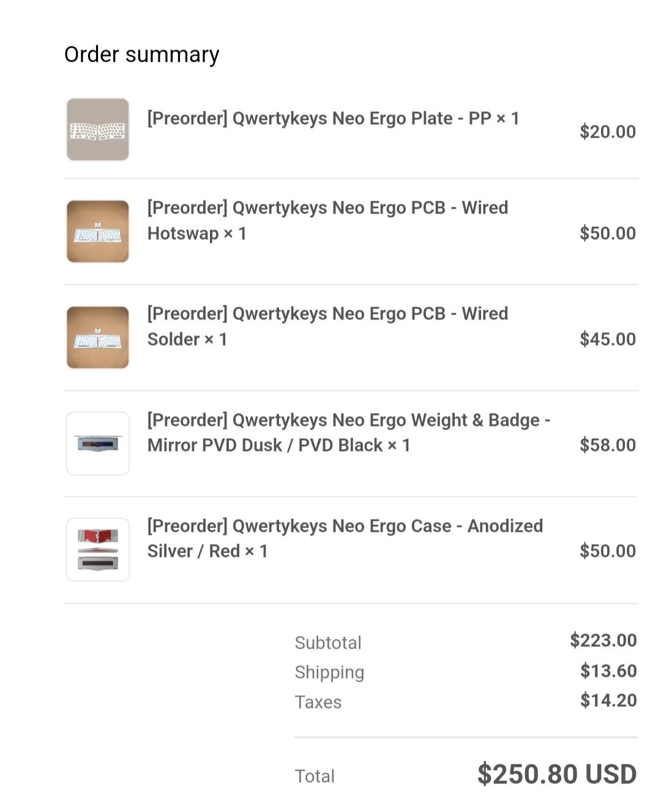The image size is (661, 812).
Task: Click the $250.80 USD total
Action: pyautogui.click(x=556, y=774)
